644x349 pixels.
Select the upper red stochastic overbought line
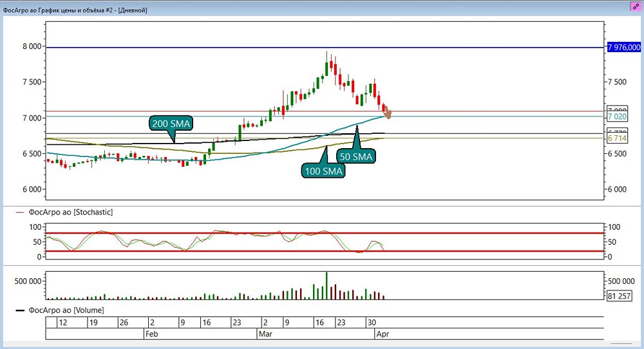325,233
